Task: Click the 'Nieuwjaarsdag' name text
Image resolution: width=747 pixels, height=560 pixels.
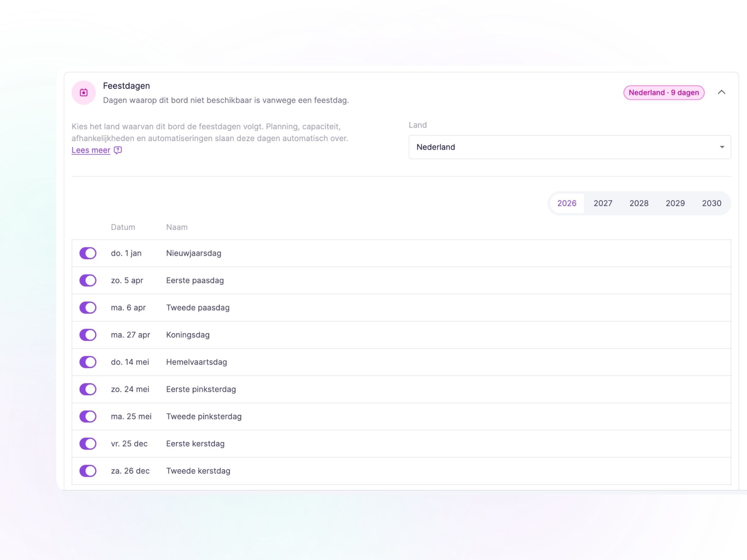Action: pos(194,253)
